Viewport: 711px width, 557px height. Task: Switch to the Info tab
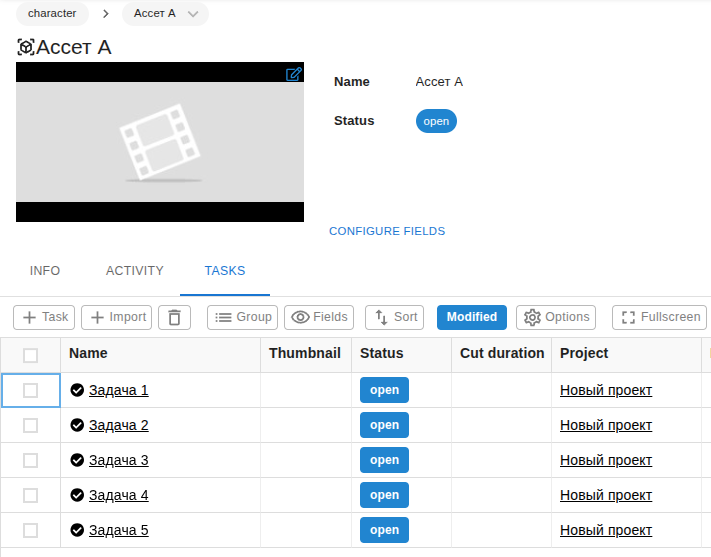pos(45,271)
